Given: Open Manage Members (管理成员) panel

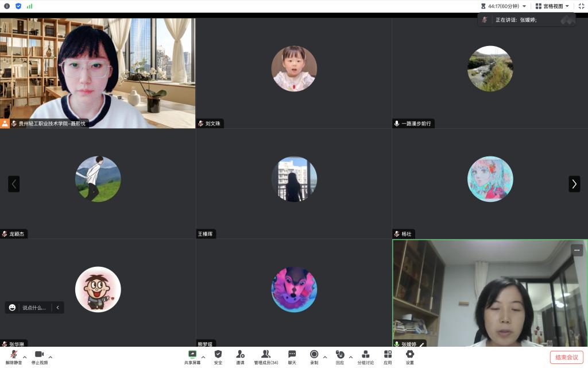Looking at the screenshot, I should click(x=266, y=354).
